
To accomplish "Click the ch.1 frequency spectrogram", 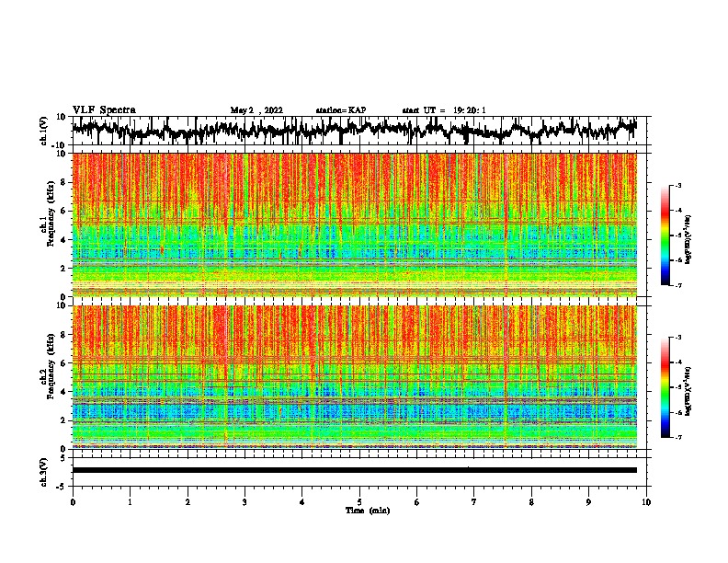I will (354, 224).
